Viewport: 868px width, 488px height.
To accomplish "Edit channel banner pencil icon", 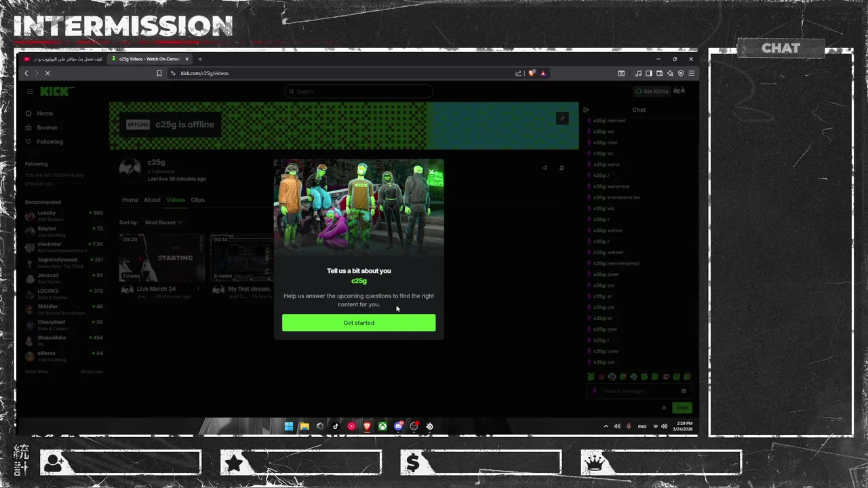I will [x=562, y=119].
